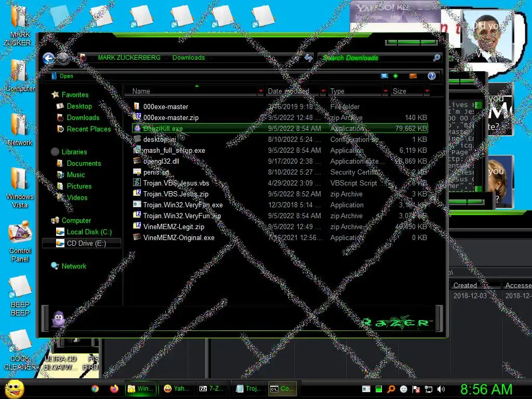Launch Chrome from the taskbar
532x399 pixels.
point(95,389)
